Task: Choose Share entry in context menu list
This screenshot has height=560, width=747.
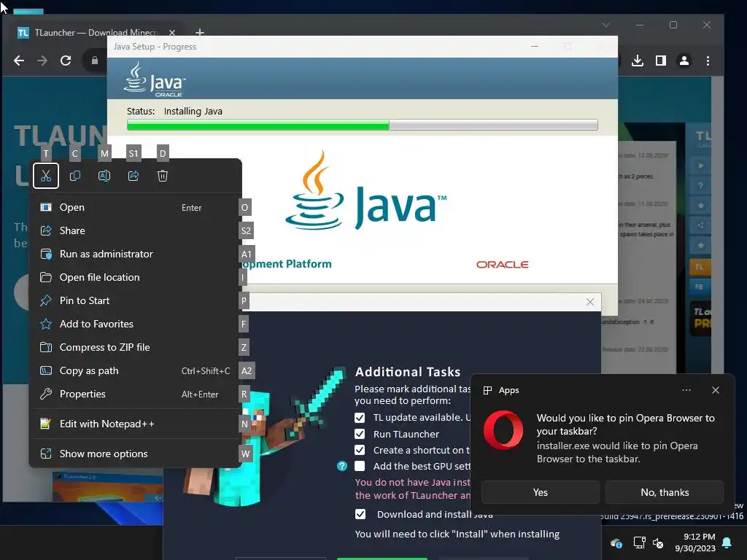Action: [135, 230]
